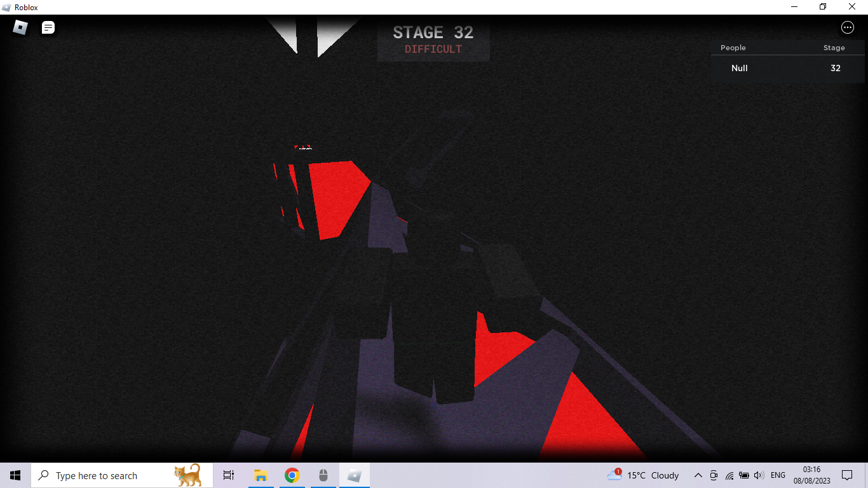Click the People column header
This screenshot has height=488, width=868.
tap(733, 48)
